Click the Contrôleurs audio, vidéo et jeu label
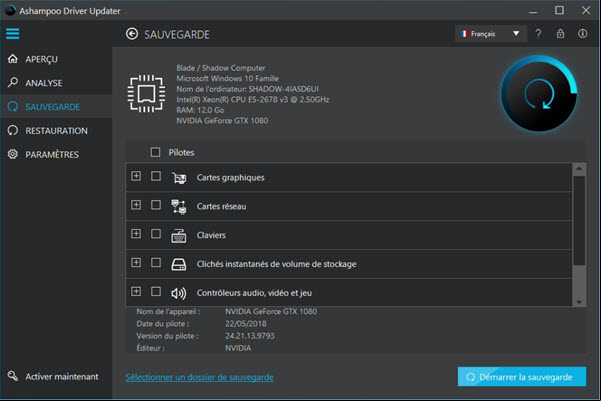The width and height of the screenshot is (601, 401). point(254,293)
